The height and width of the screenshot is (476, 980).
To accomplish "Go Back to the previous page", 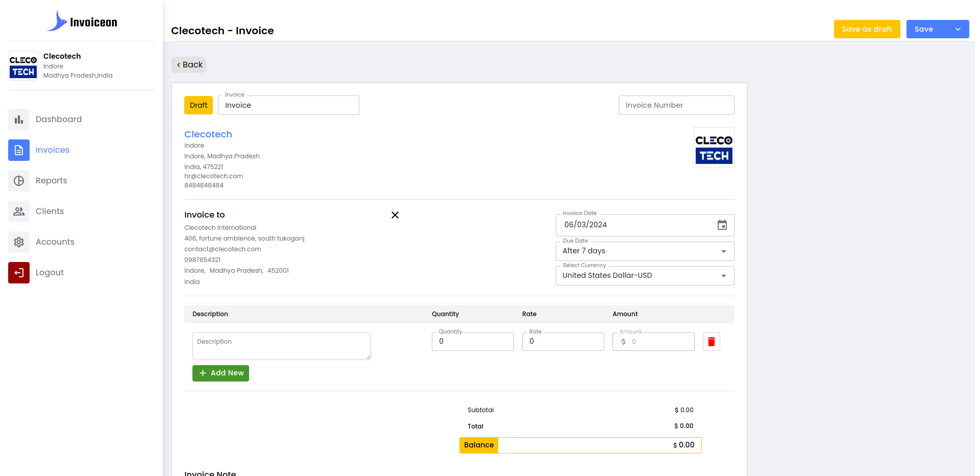I will (189, 65).
